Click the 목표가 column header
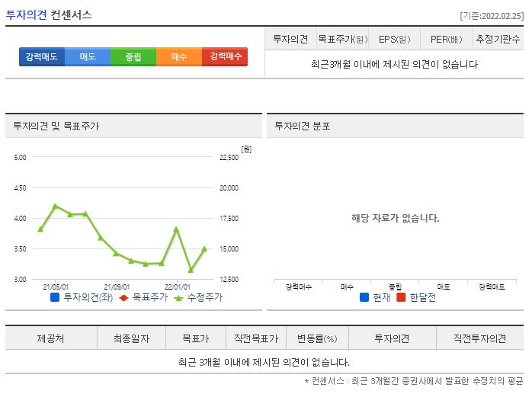Viewport: 532px width, 394px height. click(196, 338)
